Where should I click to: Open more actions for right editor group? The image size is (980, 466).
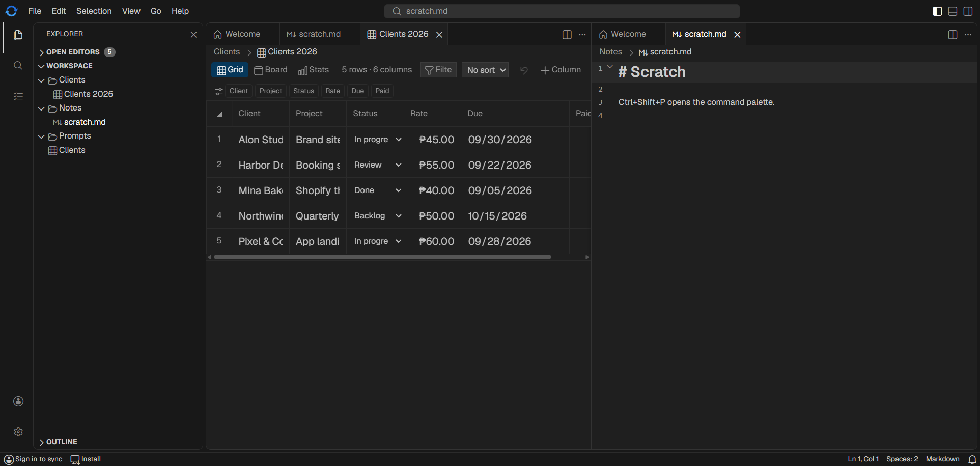[968, 35]
